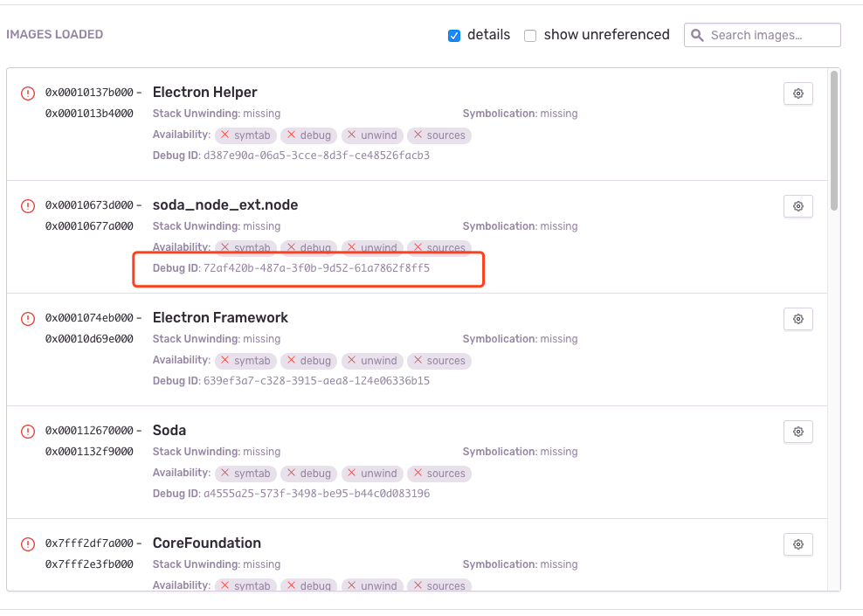863x616 pixels.
Task: Click the unwind badge under CoreFoundation
Action: click(x=372, y=585)
